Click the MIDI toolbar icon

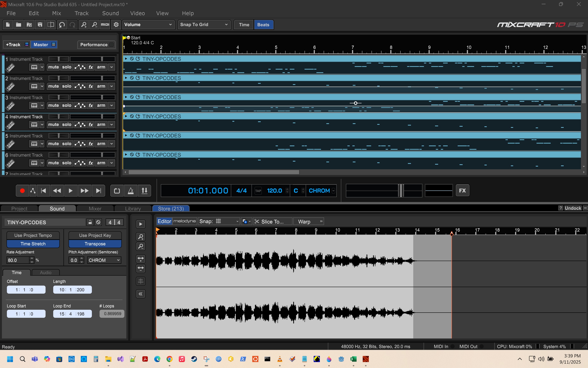pyautogui.click(x=105, y=25)
